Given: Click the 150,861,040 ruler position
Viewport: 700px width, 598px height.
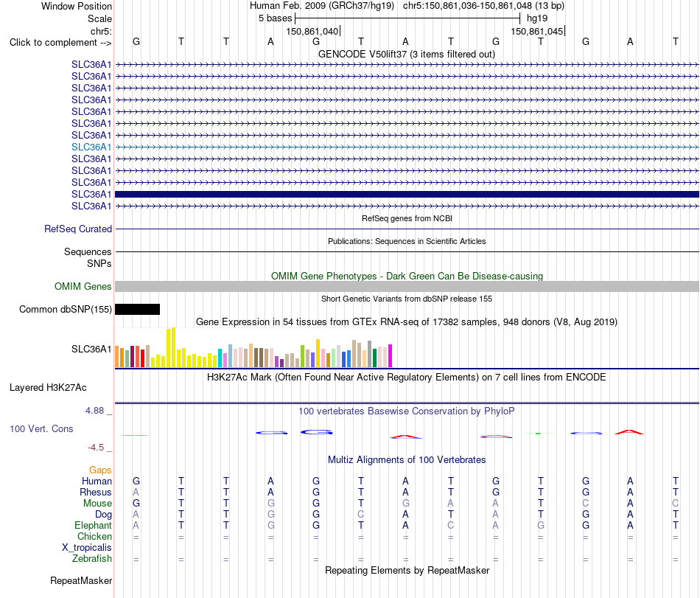Looking at the screenshot, I should [x=312, y=31].
